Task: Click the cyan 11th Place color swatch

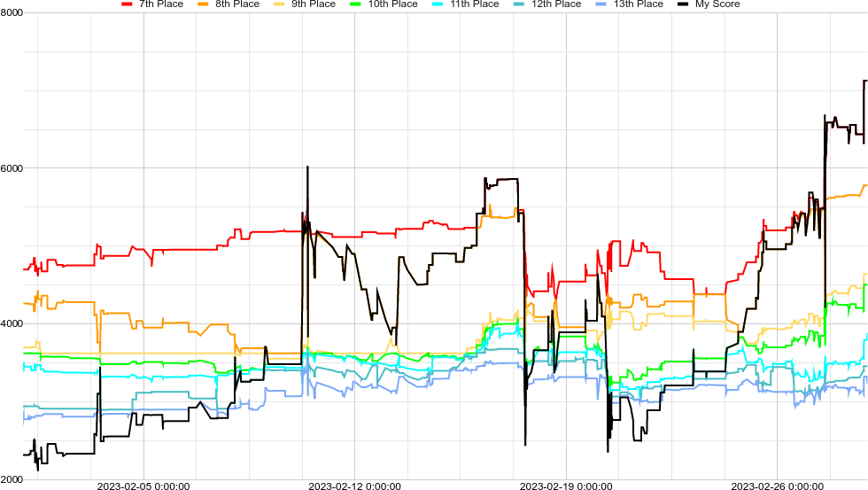Action: point(438,4)
